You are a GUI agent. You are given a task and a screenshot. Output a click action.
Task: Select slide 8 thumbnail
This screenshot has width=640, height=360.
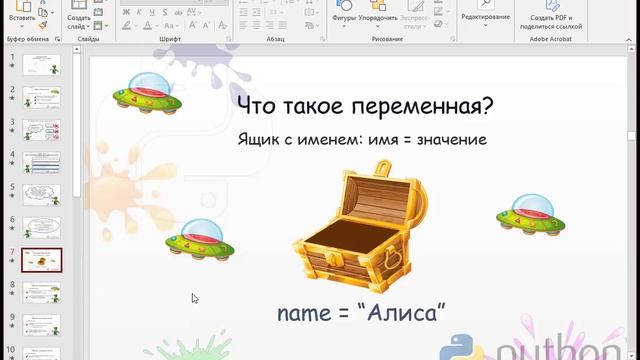coord(42,293)
